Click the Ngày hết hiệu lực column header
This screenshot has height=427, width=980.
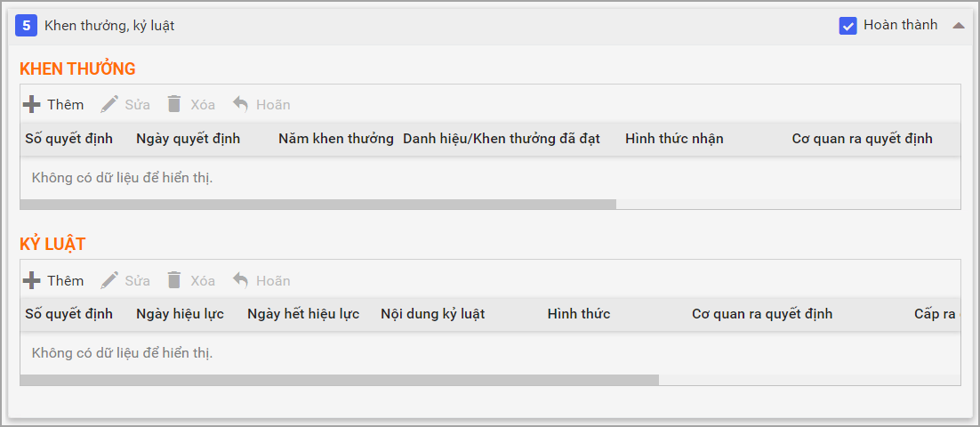point(303,314)
